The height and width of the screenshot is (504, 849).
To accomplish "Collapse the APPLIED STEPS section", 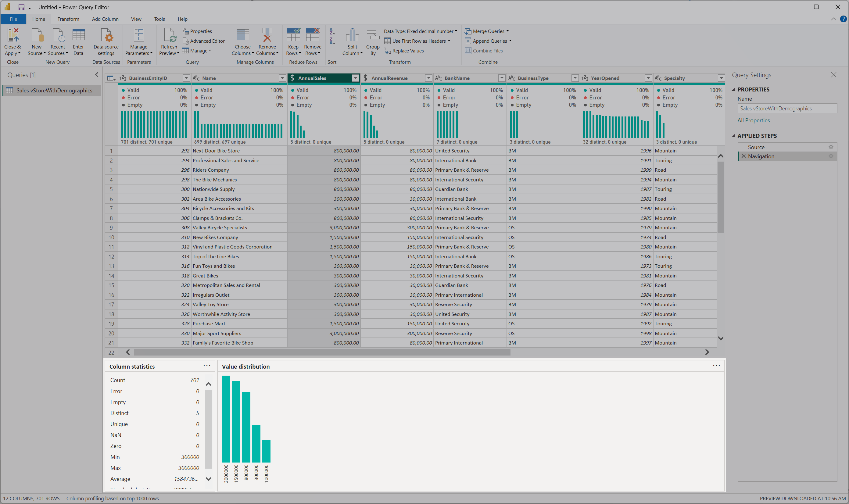I will [x=733, y=136].
